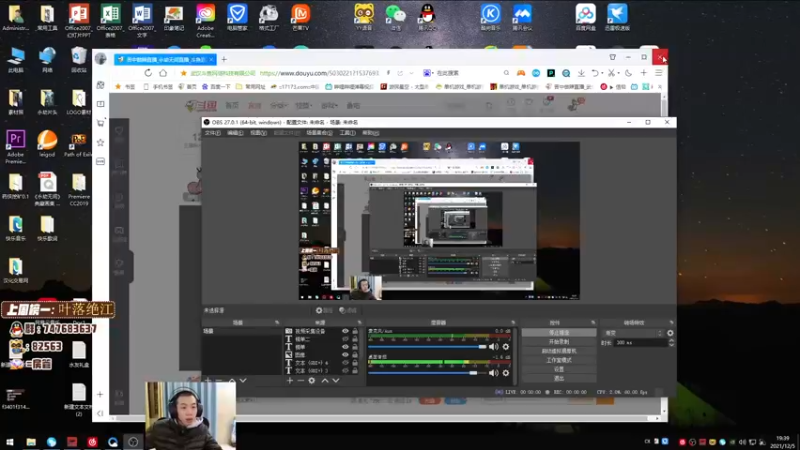This screenshot has width=800, height=450.
Task: Pop out the Audio Mixer dock panel icon
Action: click(x=513, y=322)
